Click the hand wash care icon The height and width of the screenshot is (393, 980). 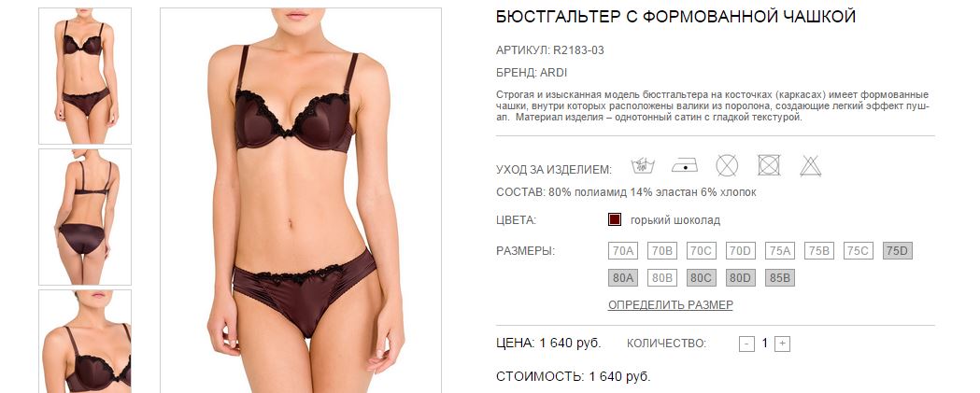coord(643,165)
